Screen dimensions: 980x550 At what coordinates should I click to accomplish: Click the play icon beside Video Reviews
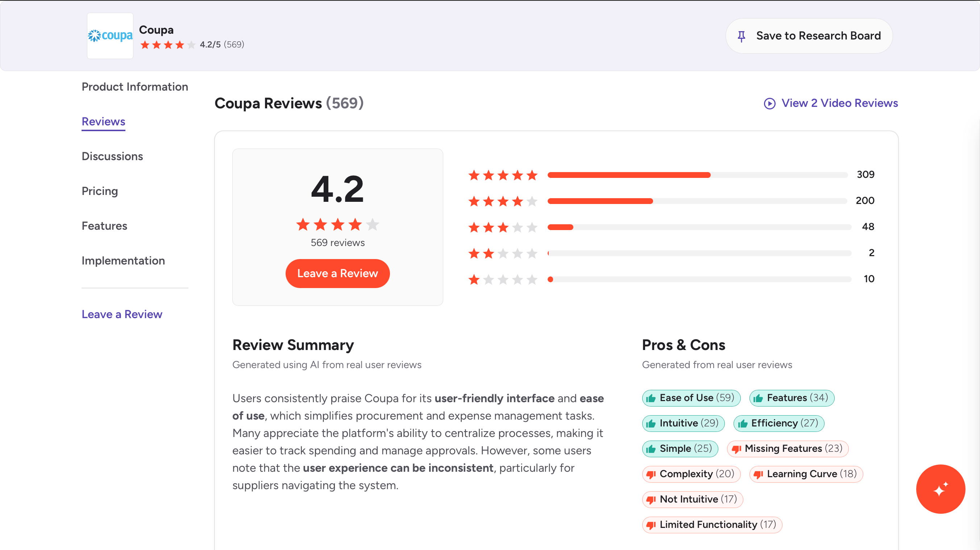(x=769, y=104)
